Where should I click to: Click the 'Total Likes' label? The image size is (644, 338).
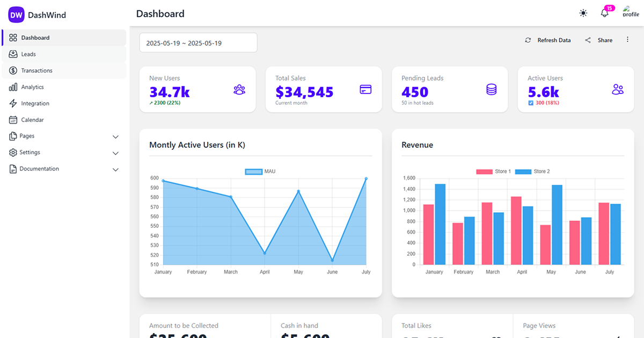point(416,326)
